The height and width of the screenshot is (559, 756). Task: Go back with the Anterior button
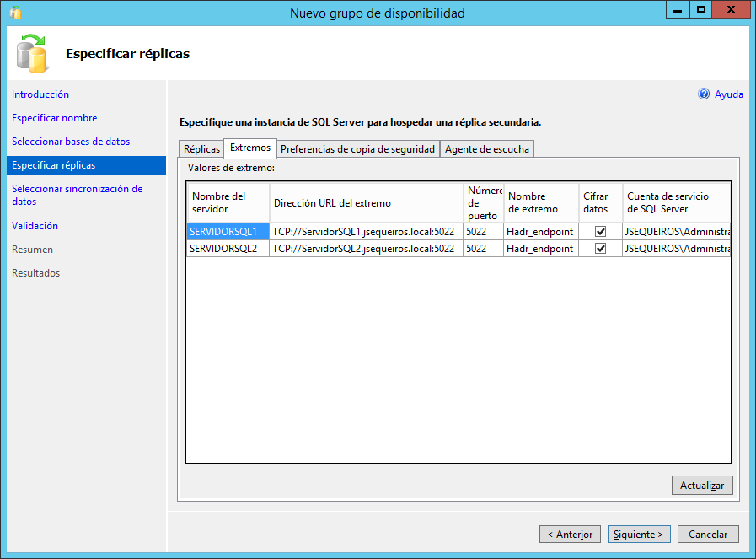pos(570,534)
